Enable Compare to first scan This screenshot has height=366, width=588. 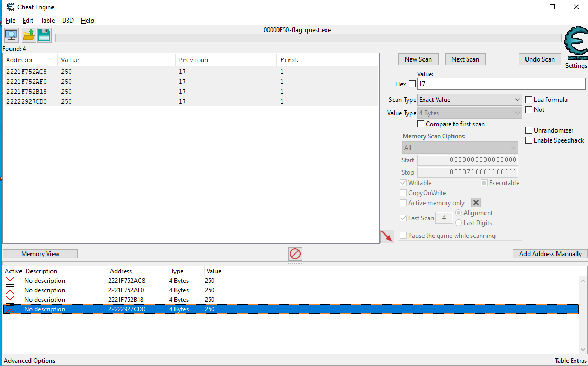(x=421, y=124)
